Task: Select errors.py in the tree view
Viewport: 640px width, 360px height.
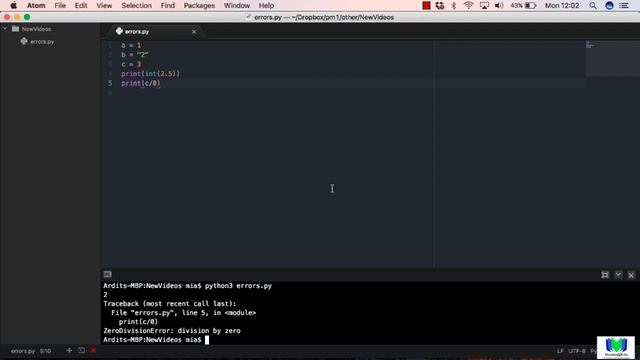Action: click(42, 42)
